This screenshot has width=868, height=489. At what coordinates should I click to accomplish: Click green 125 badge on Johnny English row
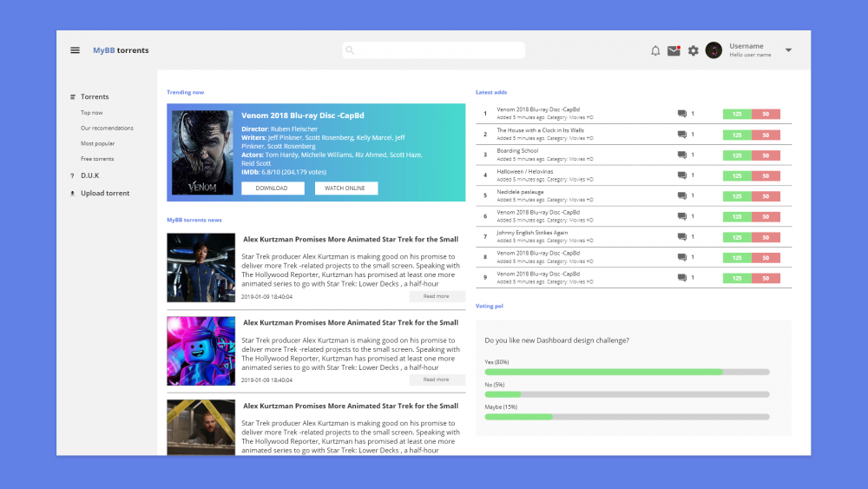737,238
